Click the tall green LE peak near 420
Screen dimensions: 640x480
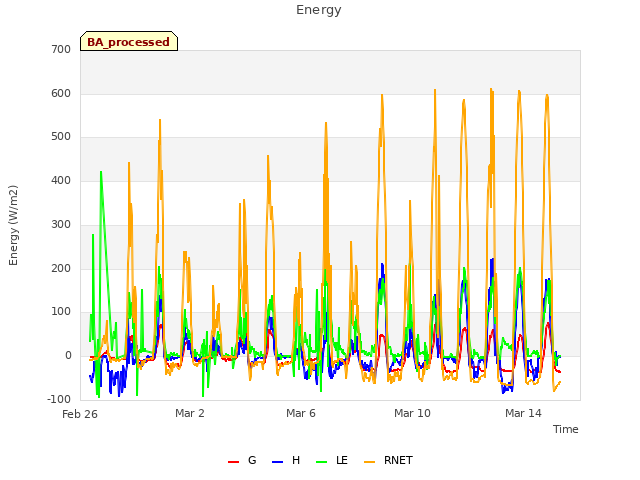coord(101,172)
